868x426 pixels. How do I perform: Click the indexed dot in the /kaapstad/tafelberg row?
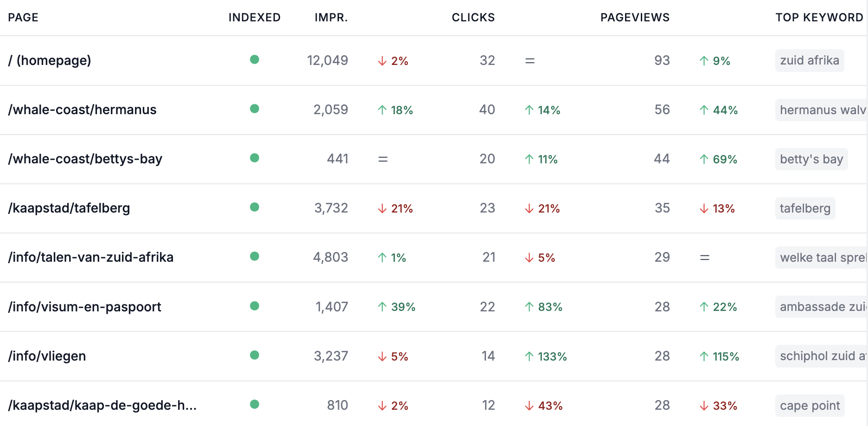click(254, 207)
